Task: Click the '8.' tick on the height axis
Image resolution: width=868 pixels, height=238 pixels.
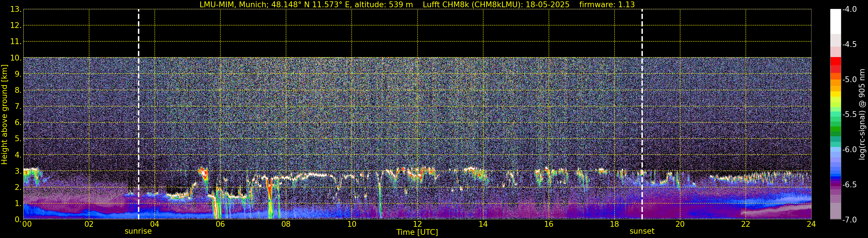Action: pyautogui.click(x=18, y=90)
